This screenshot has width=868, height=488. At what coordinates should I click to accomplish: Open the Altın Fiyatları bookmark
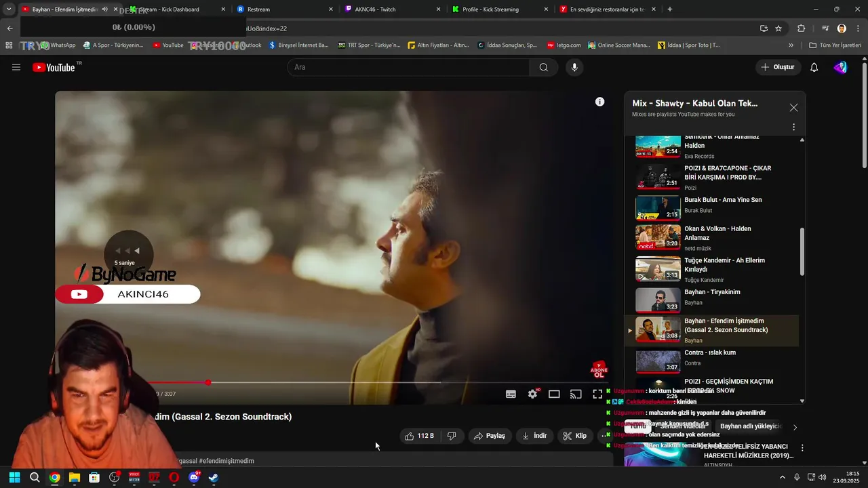coord(438,45)
